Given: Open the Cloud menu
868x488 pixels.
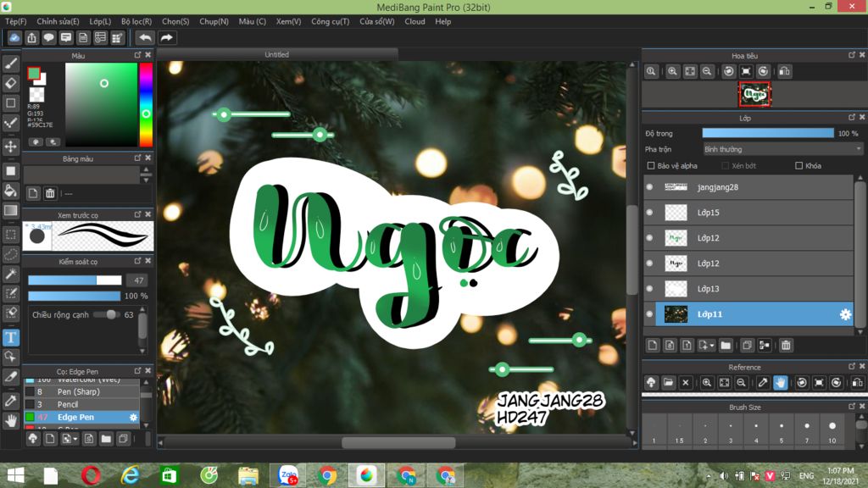Looking at the screenshot, I should tap(415, 21).
